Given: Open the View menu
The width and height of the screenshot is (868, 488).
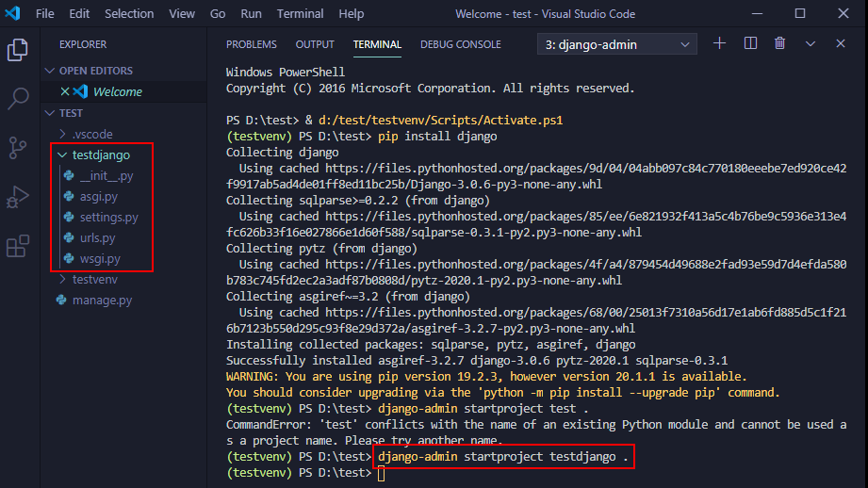Looking at the screenshot, I should coord(182,14).
